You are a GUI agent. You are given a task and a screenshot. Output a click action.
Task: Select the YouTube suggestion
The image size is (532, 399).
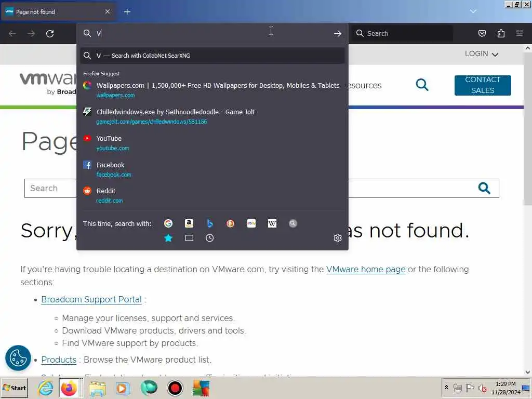coord(212,143)
